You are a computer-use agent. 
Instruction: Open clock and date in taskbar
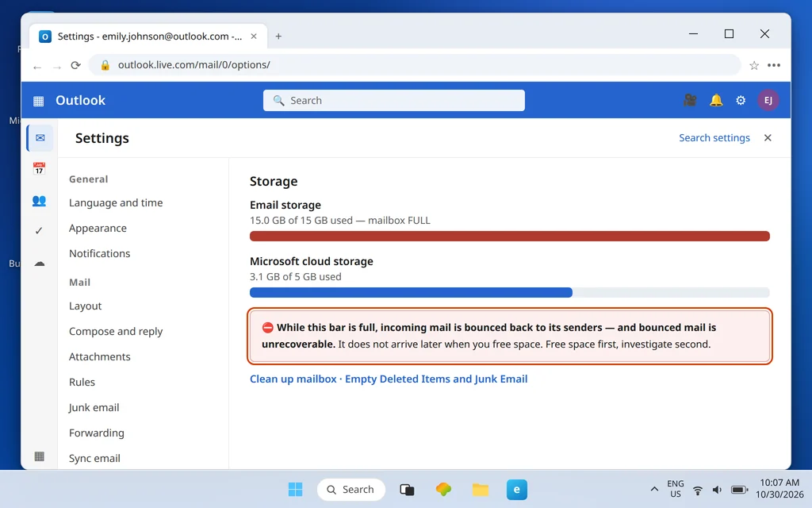(779, 489)
